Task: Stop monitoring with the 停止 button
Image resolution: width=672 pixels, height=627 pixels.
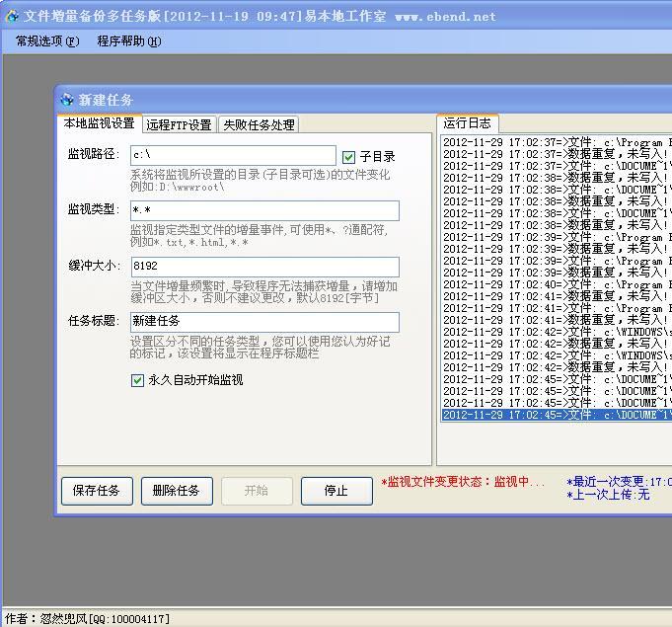Action: 336,491
